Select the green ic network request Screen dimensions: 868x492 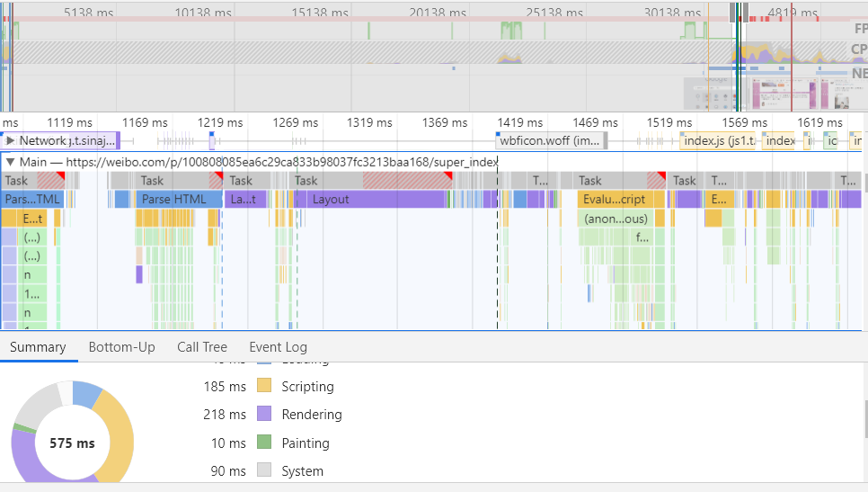[831, 140]
